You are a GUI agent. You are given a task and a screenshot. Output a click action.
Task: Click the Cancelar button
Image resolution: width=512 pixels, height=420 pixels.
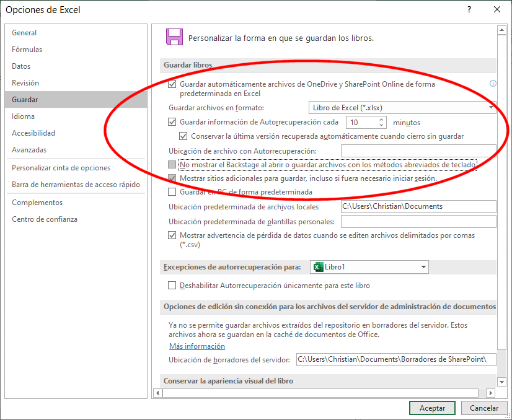[x=484, y=408]
